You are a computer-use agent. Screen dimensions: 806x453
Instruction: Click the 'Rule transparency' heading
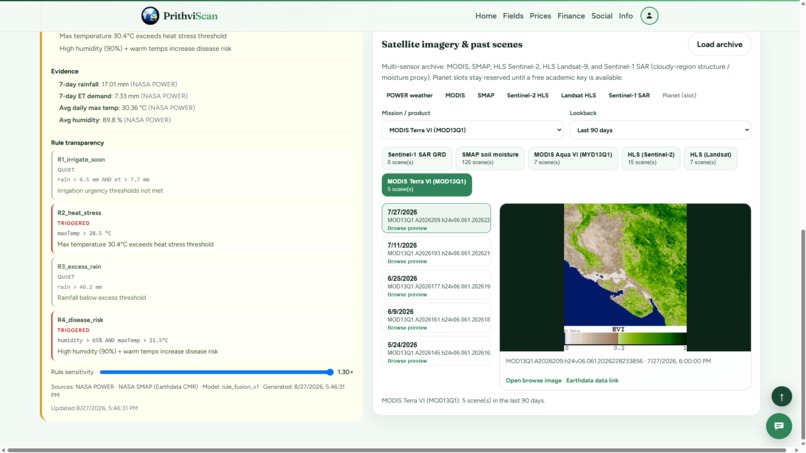pyautogui.click(x=77, y=143)
